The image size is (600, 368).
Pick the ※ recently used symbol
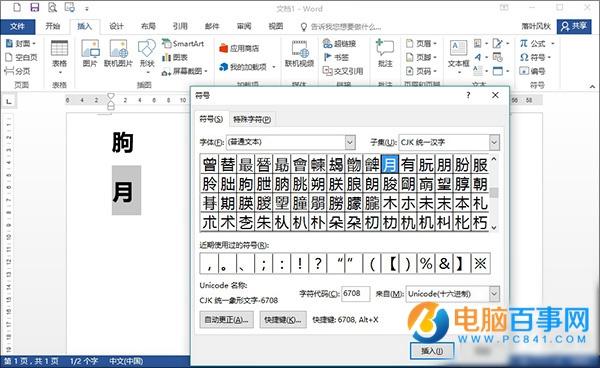pyautogui.click(x=481, y=263)
